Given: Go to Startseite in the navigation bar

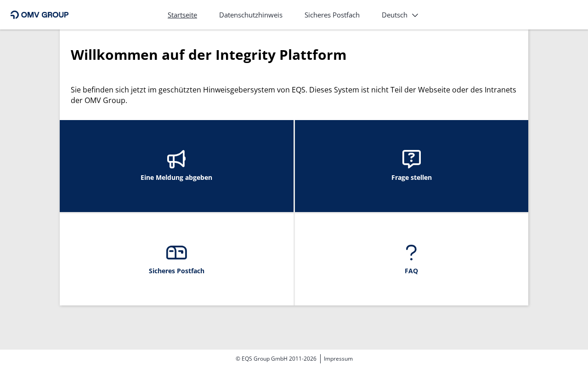Looking at the screenshot, I should click(182, 15).
